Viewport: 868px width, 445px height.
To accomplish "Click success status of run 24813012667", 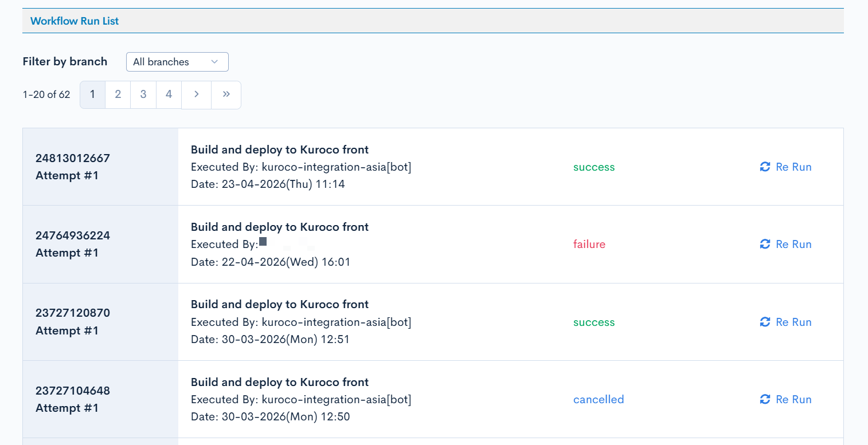I will [x=594, y=167].
